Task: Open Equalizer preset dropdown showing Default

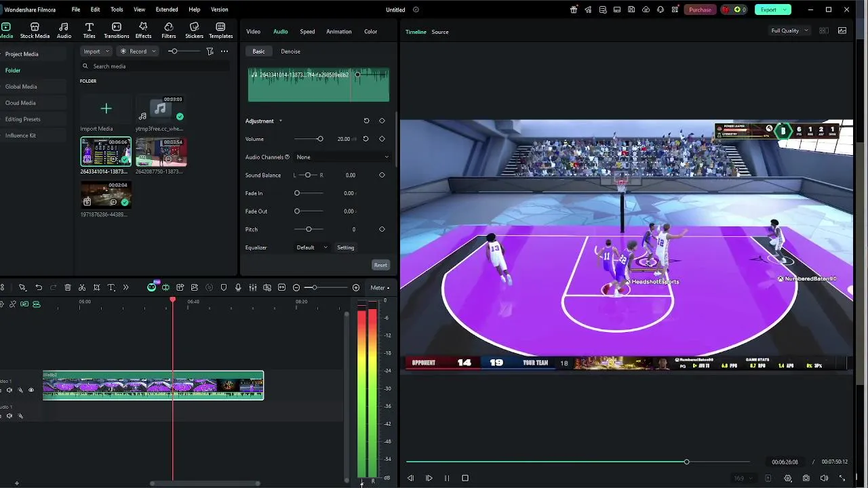Action: 312,247
